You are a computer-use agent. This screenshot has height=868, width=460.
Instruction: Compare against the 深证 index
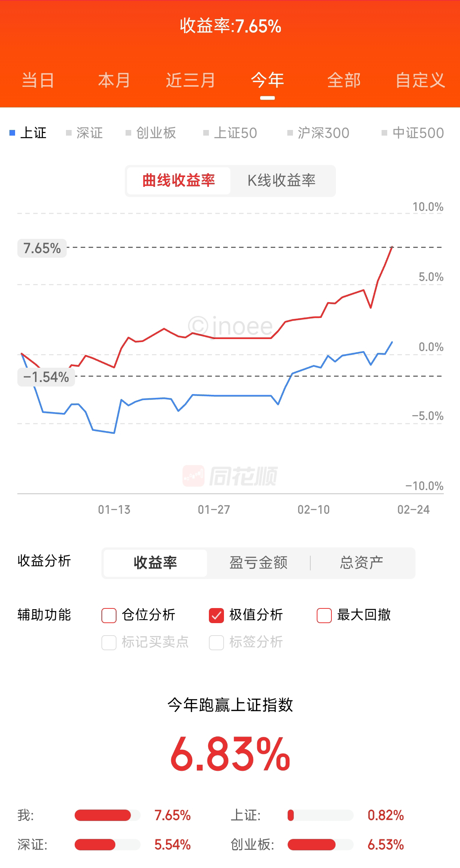pyautogui.click(x=85, y=133)
